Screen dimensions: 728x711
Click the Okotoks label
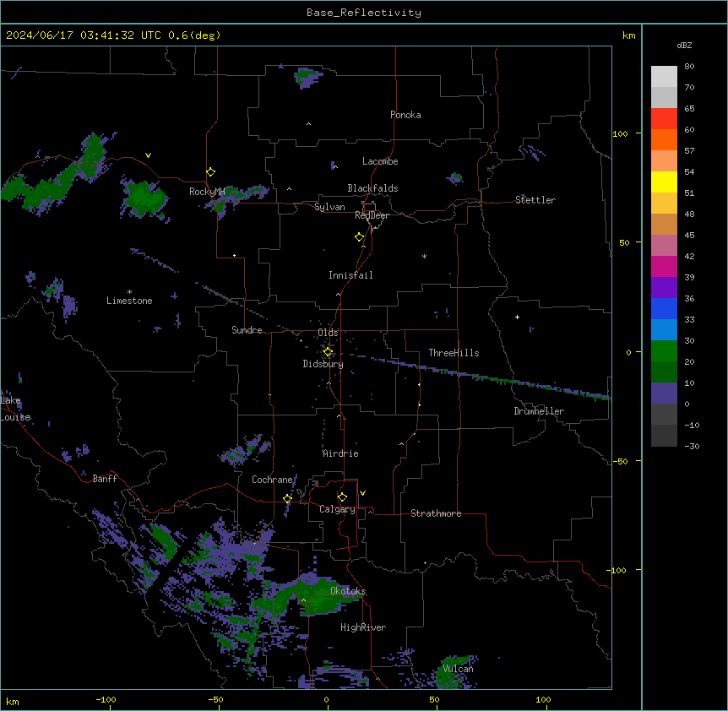348,591
